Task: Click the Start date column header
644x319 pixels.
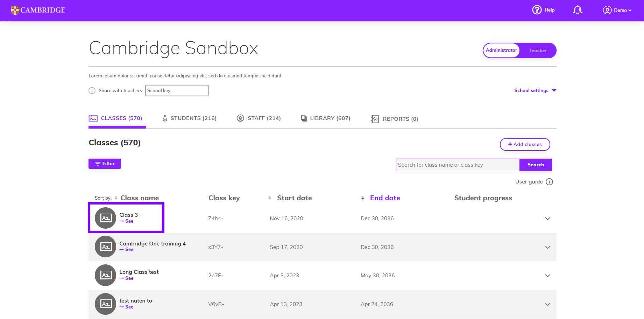Action: pyautogui.click(x=295, y=198)
